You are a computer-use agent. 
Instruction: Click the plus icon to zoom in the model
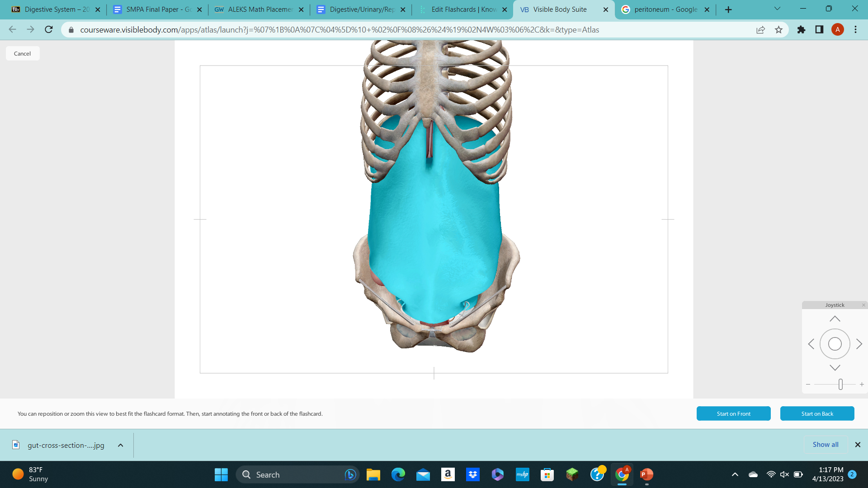pos(862,384)
